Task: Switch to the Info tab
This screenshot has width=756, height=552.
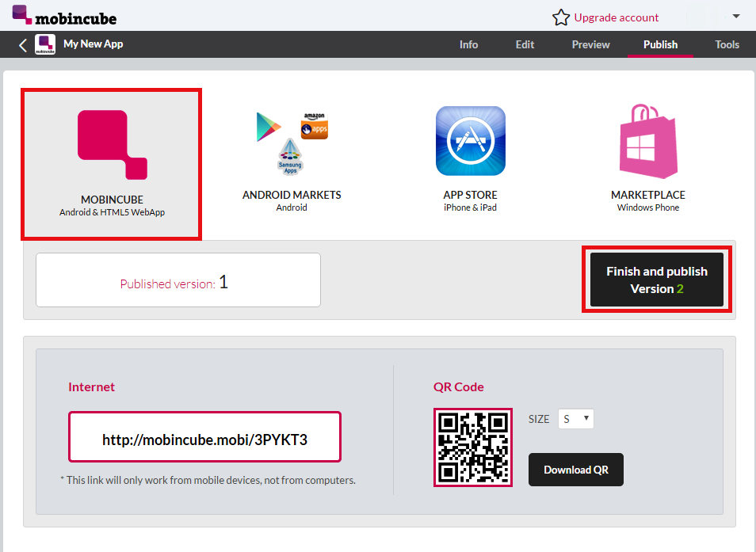Action: pos(468,45)
